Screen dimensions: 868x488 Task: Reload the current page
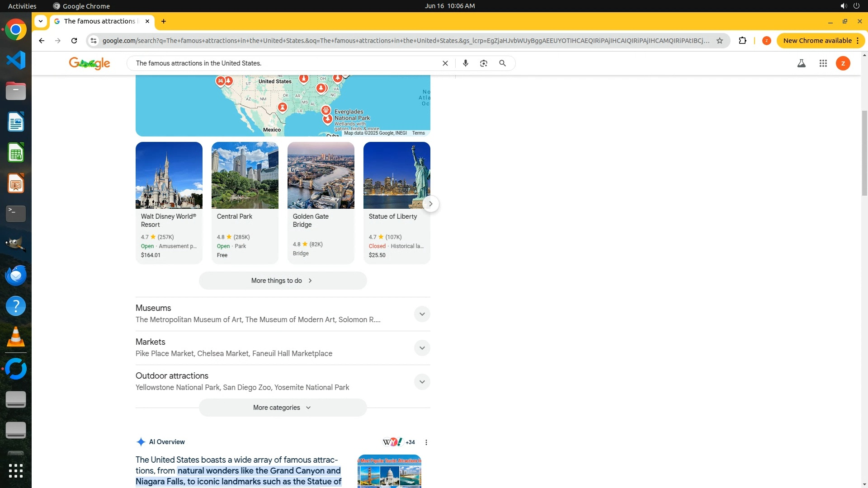click(x=74, y=41)
